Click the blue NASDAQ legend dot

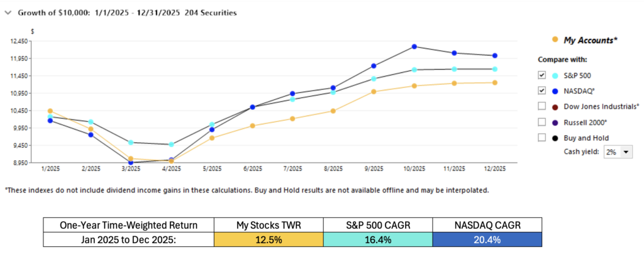(x=553, y=90)
